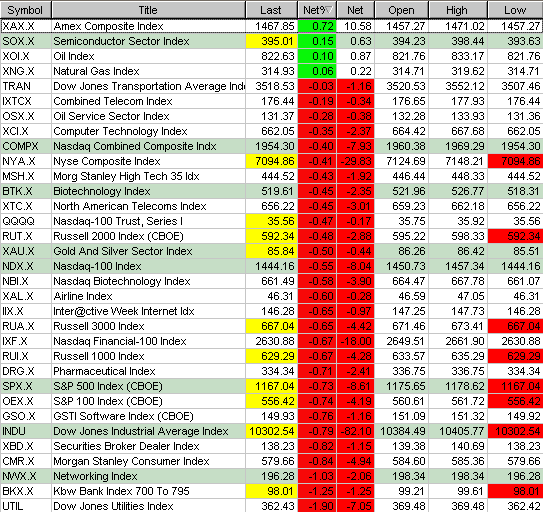Sort by the Symbol column header

(x=26, y=10)
